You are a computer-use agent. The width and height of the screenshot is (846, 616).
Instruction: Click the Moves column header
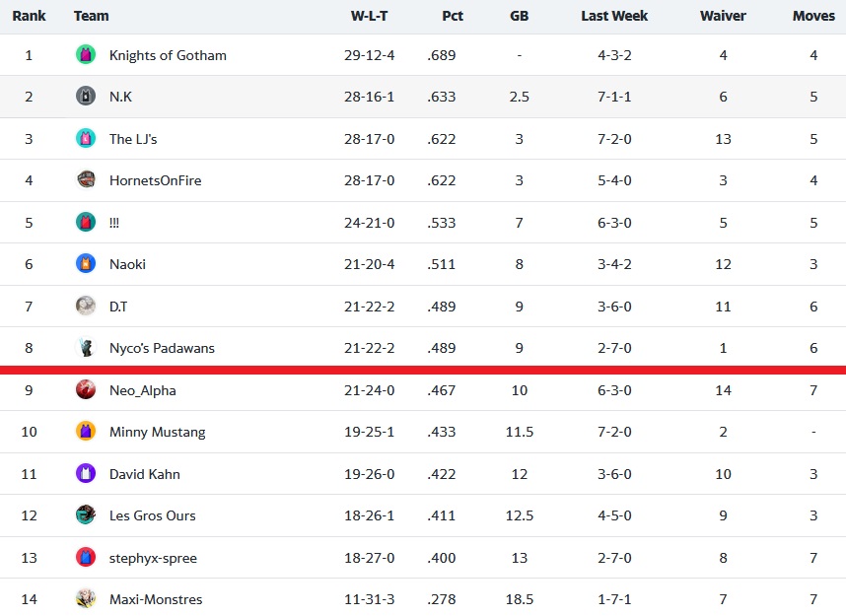point(813,16)
